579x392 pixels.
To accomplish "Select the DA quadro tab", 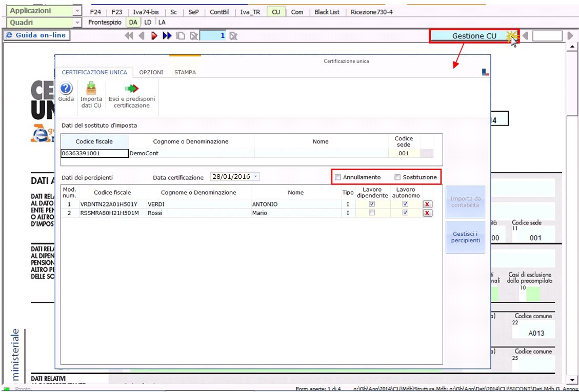I will [x=133, y=23].
